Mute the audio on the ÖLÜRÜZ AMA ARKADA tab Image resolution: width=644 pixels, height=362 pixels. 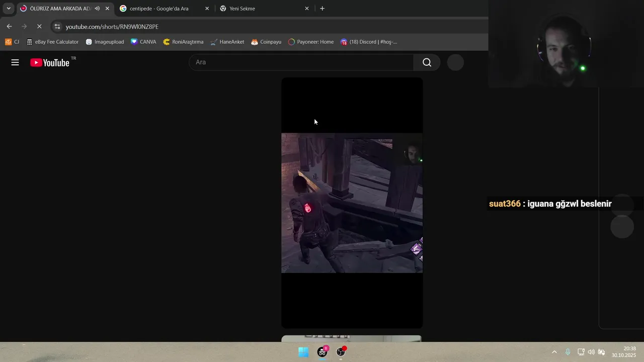(x=97, y=9)
